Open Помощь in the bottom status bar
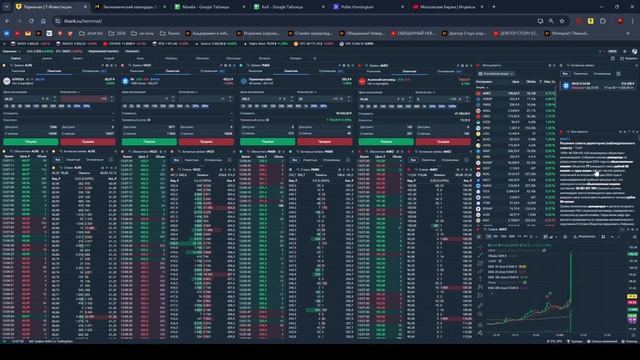 (x=630, y=341)
